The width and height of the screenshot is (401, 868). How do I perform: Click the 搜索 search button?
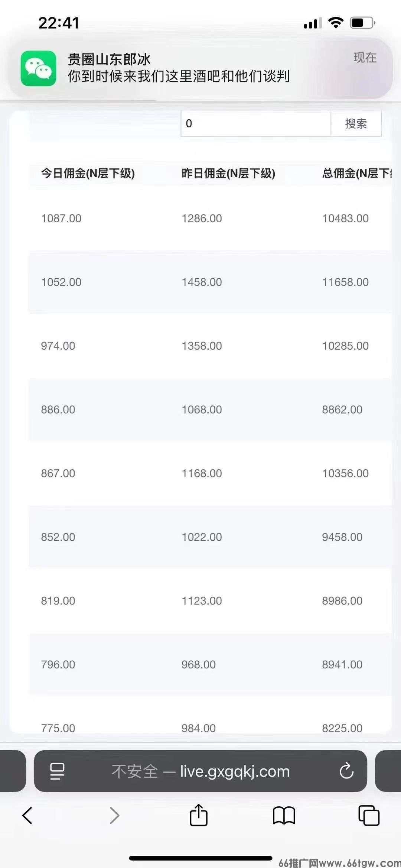click(356, 124)
